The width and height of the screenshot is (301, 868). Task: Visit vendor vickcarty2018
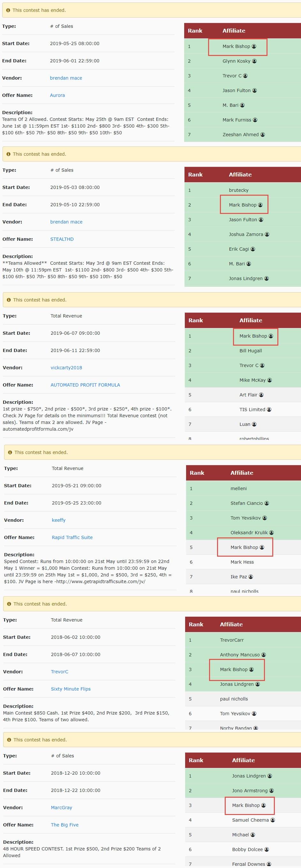(66, 368)
